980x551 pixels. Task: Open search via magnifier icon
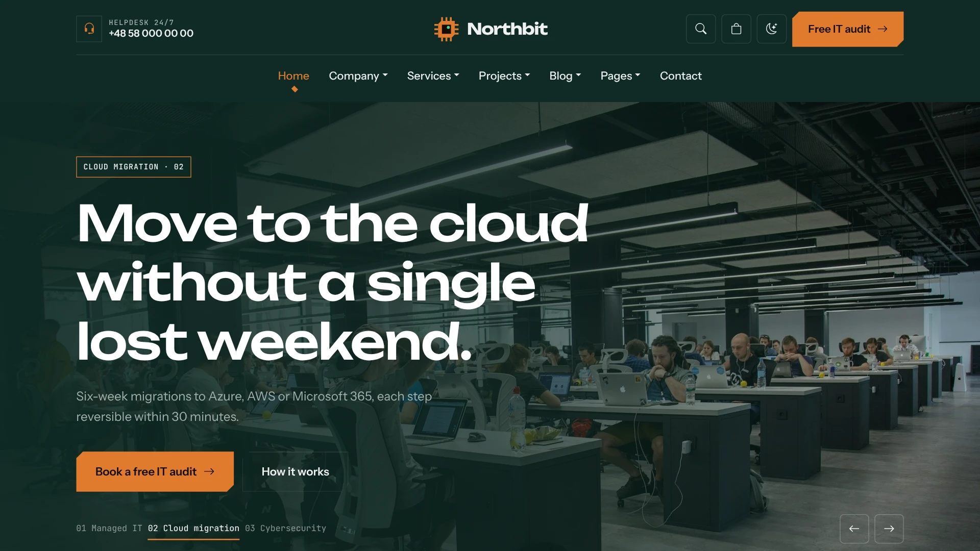pos(701,29)
